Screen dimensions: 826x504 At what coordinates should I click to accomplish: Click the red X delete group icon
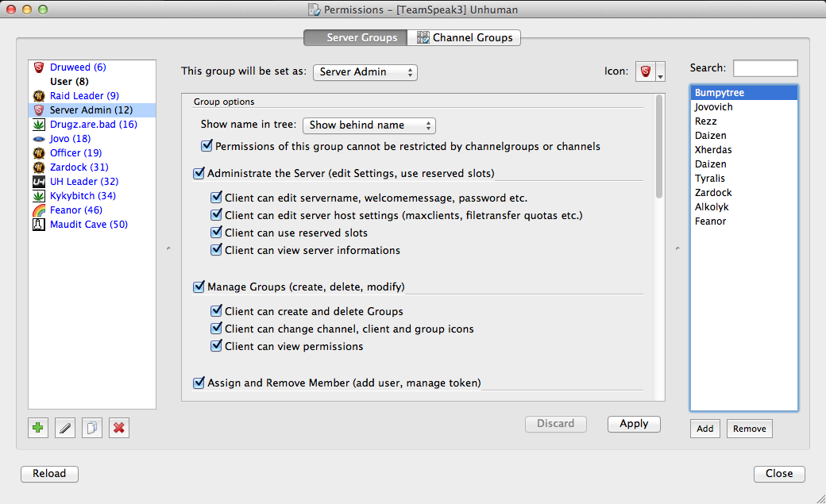(119, 428)
